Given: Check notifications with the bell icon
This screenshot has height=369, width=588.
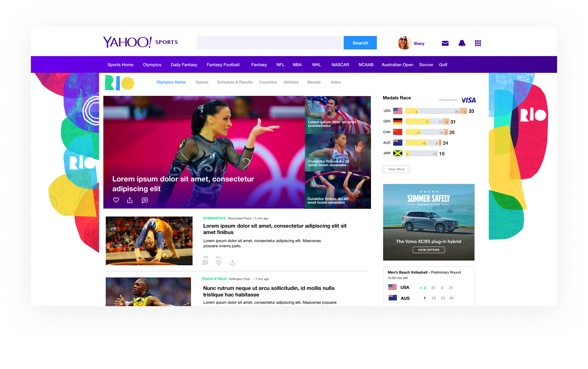Looking at the screenshot, I should click(462, 43).
